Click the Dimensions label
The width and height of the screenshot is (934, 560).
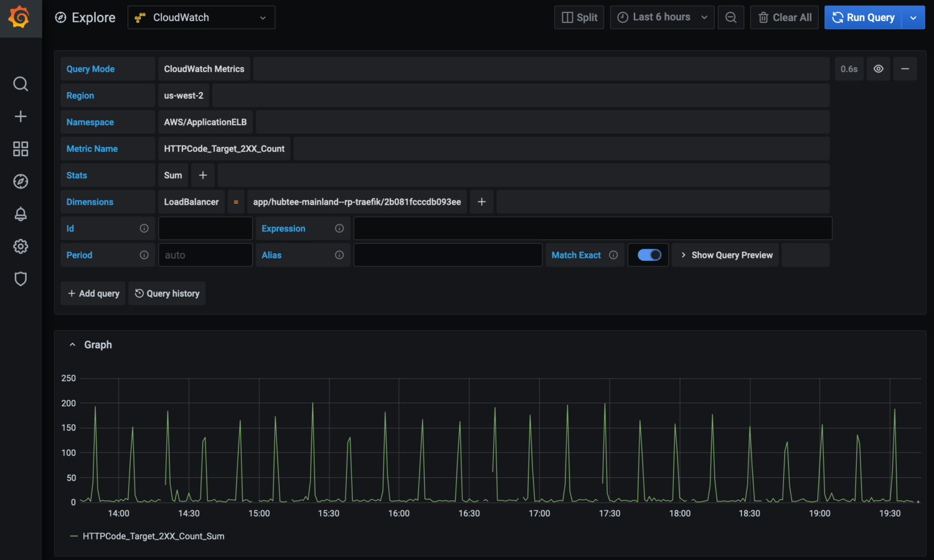90,202
